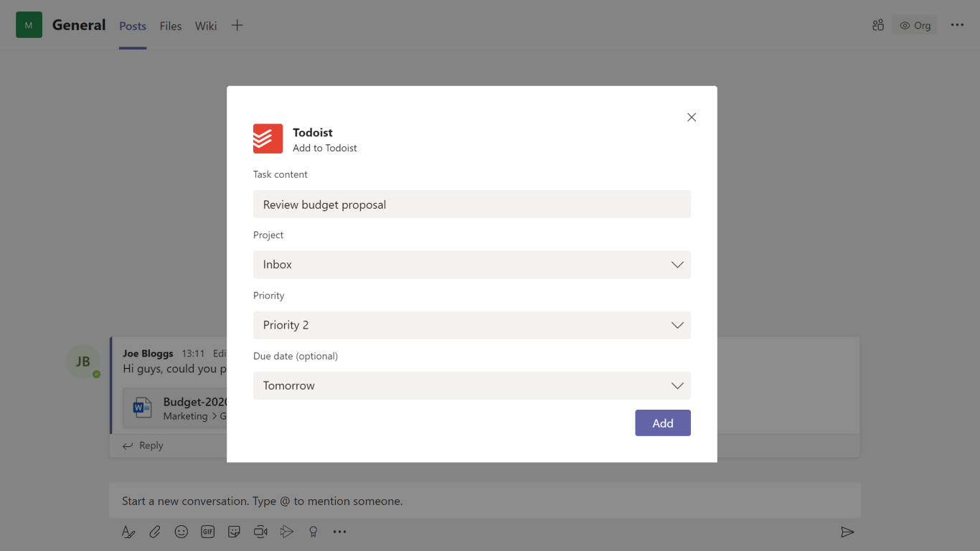Click the Org visibility button
Viewport: 980px width, 551px height.
pyautogui.click(x=915, y=25)
